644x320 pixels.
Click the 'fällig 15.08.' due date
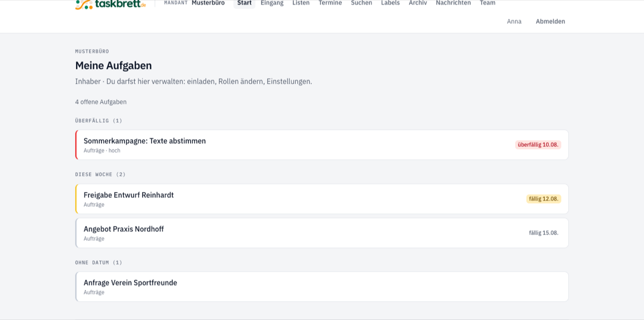pos(544,233)
